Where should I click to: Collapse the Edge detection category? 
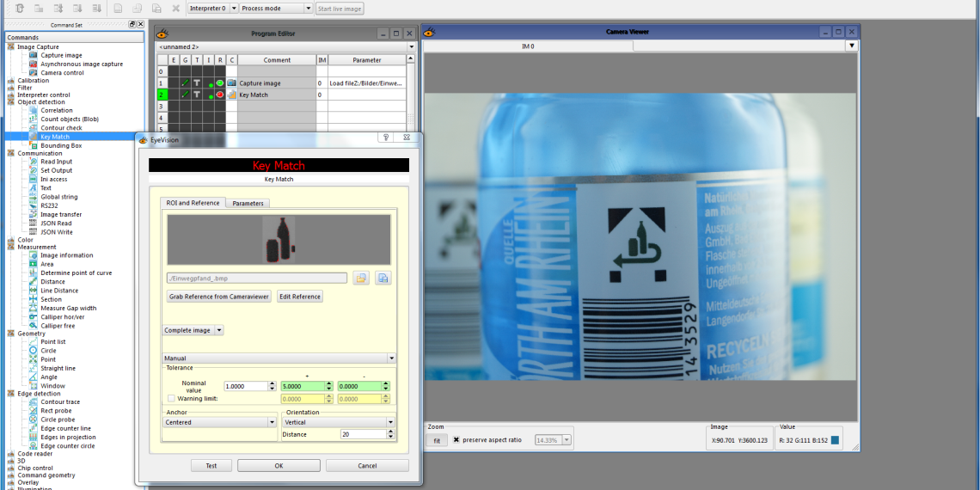point(11,394)
